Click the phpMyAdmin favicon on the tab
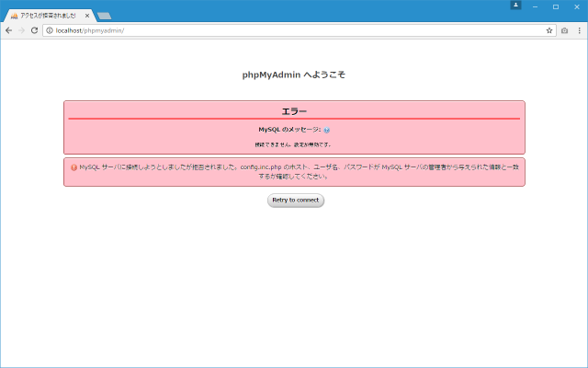 15,16
